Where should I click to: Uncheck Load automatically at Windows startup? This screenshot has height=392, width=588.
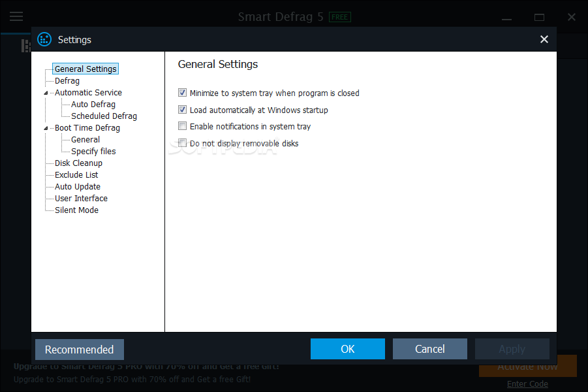click(182, 110)
